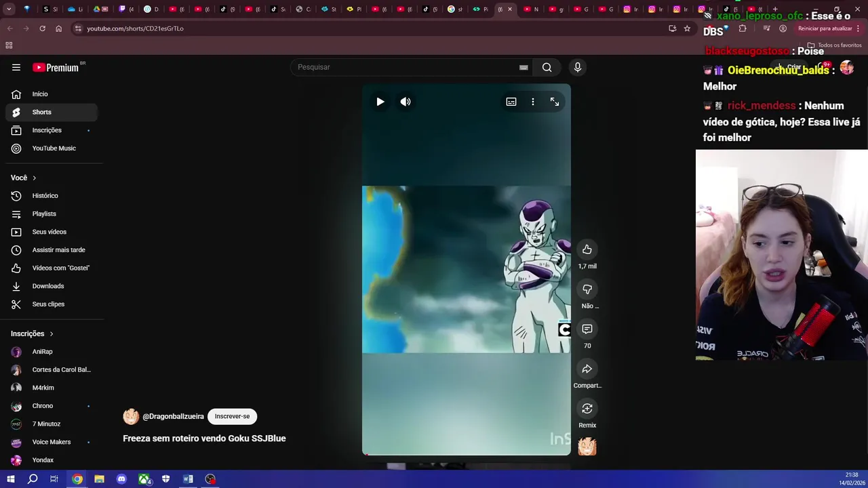Click the Shorts progress bar at bottom
The image size is (868, 488).
coord(467,454)
